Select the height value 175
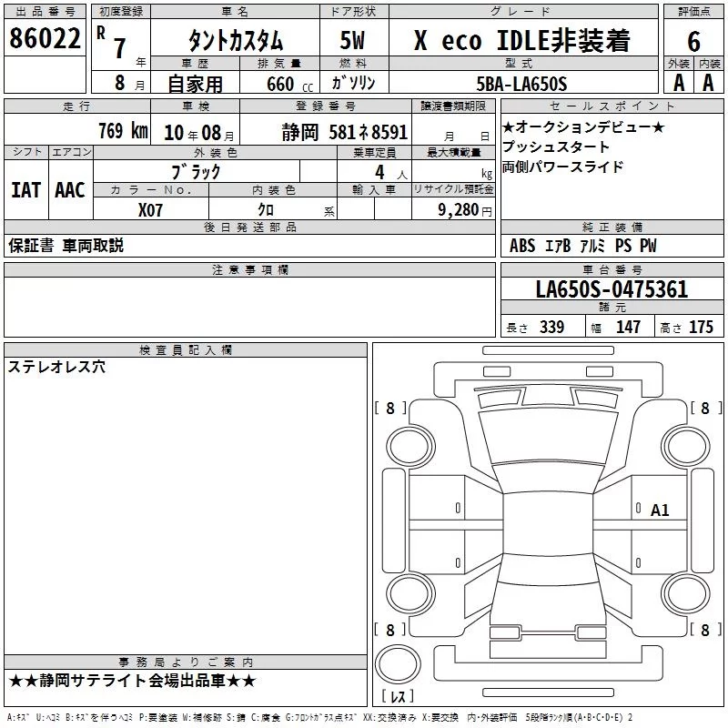This screenshot has width=728, height=728. coord(701,327)
